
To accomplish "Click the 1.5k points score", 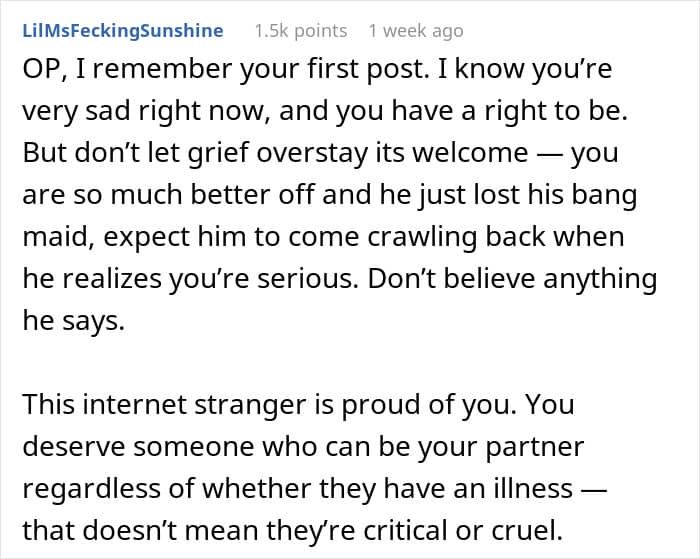I will point(301,31).
